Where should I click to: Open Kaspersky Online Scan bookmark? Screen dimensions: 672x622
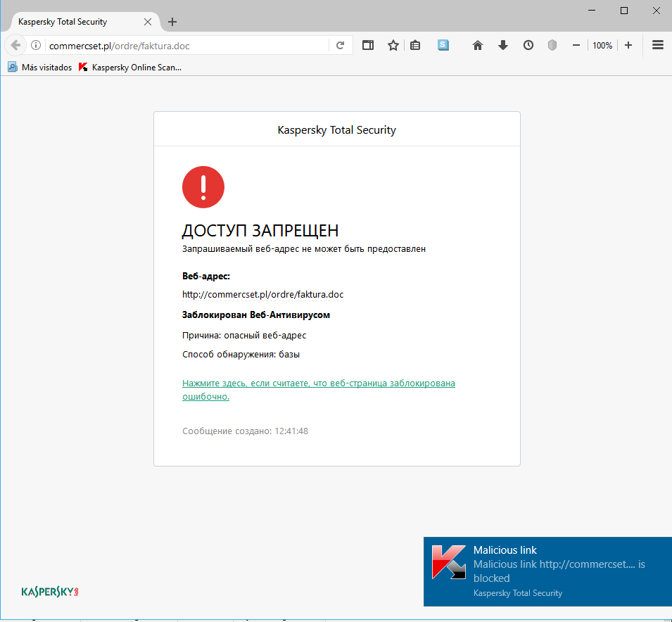pos(130,68)
